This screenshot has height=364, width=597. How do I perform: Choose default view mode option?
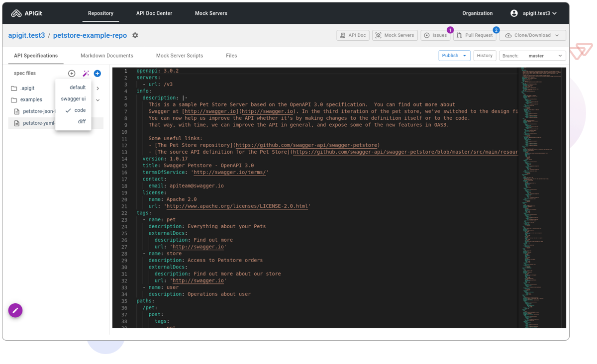coord(74,88)
